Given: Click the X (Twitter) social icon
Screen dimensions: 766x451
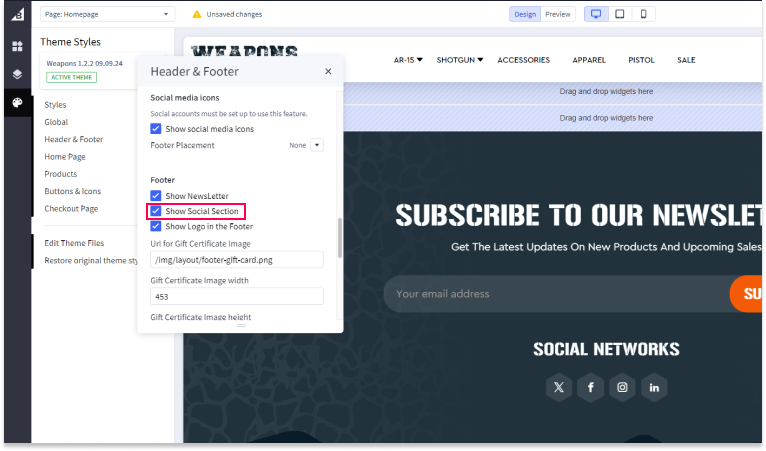Looking at the screenshot, I should tap(559, 387).
